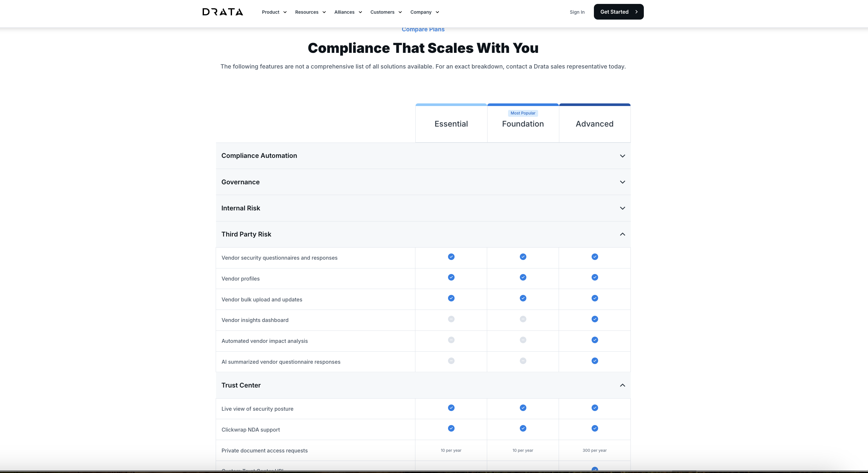The height and width of the screenshot is (473, 868).
Task: Expand the Compliance Automation section
Action: pyautogui.click(x=622, y=156)
